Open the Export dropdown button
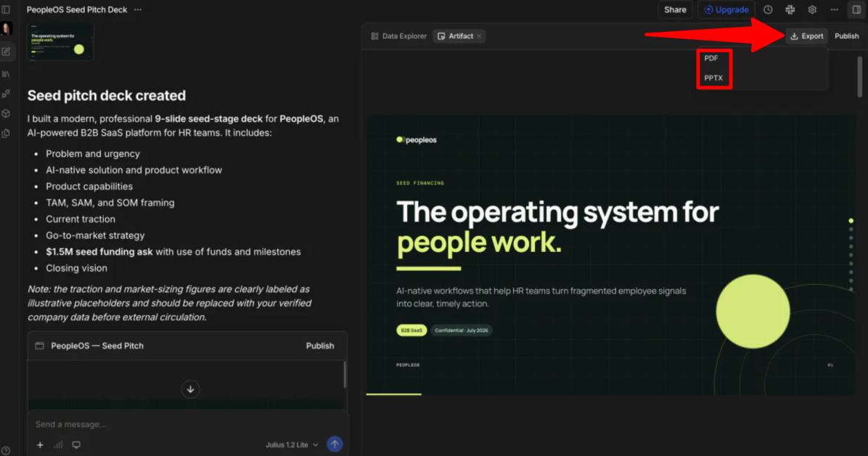The image size is (868, 456). coord(806,36)
